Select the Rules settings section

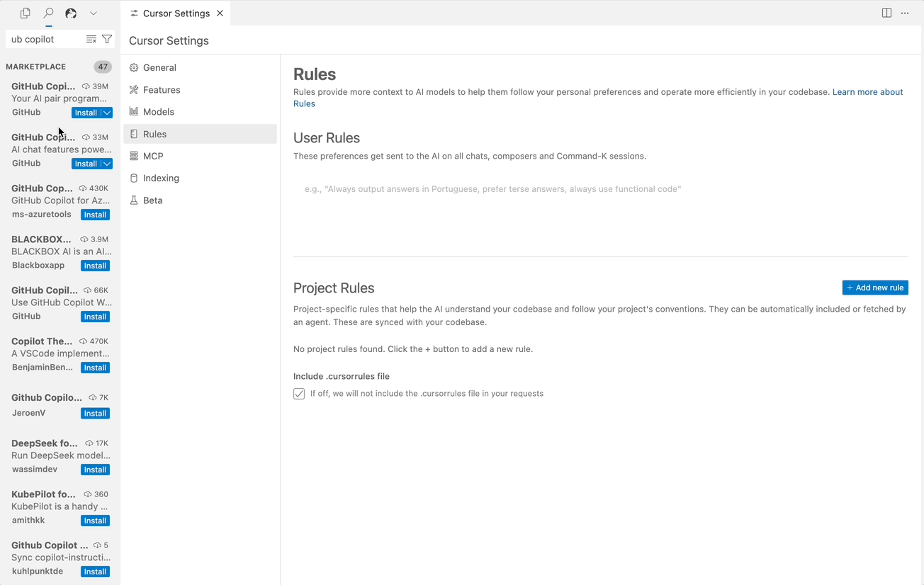pyautogui.click(x=200, y=134)
